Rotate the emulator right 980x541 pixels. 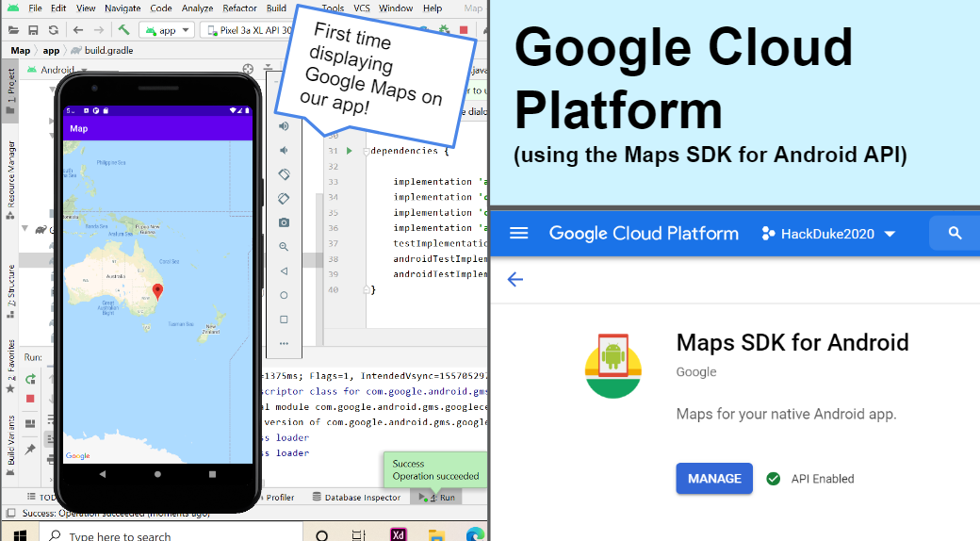[x=284, y=199]
